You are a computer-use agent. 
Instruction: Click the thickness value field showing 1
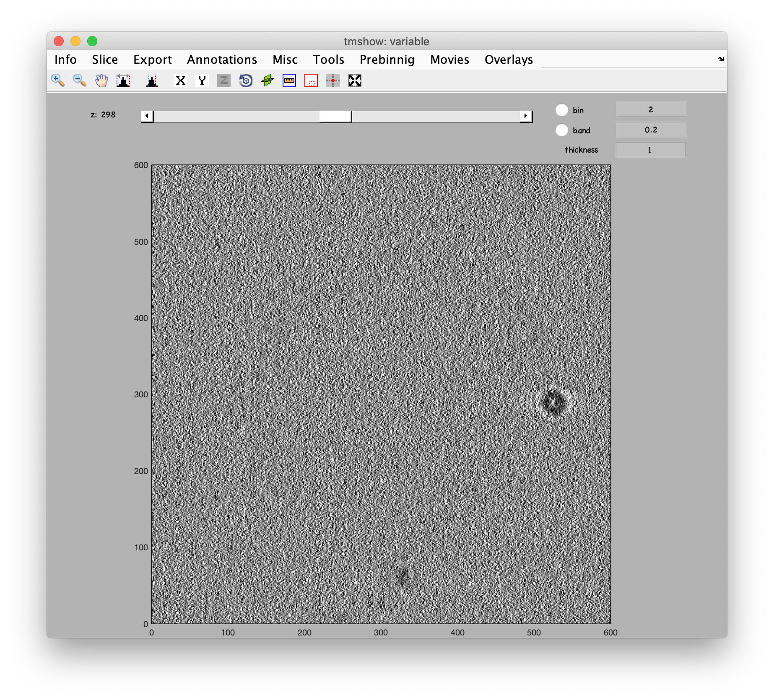[650, 150]
